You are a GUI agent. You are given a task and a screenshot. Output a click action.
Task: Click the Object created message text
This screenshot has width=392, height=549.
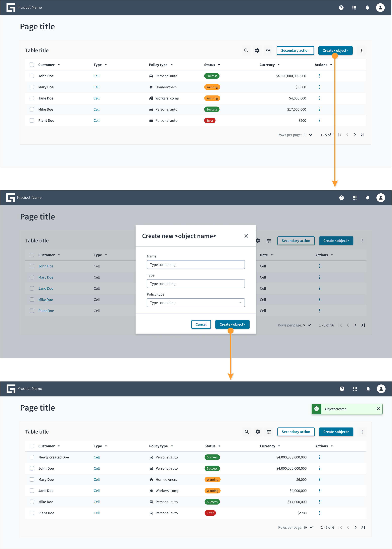[x=336, y=409]
